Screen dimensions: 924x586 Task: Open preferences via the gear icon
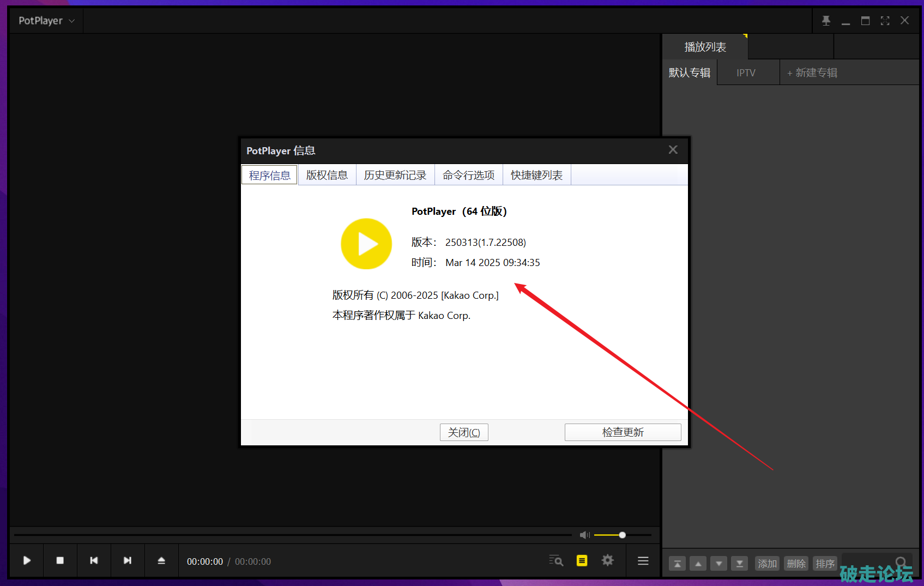pyautogui.click(x=607, y=560)
